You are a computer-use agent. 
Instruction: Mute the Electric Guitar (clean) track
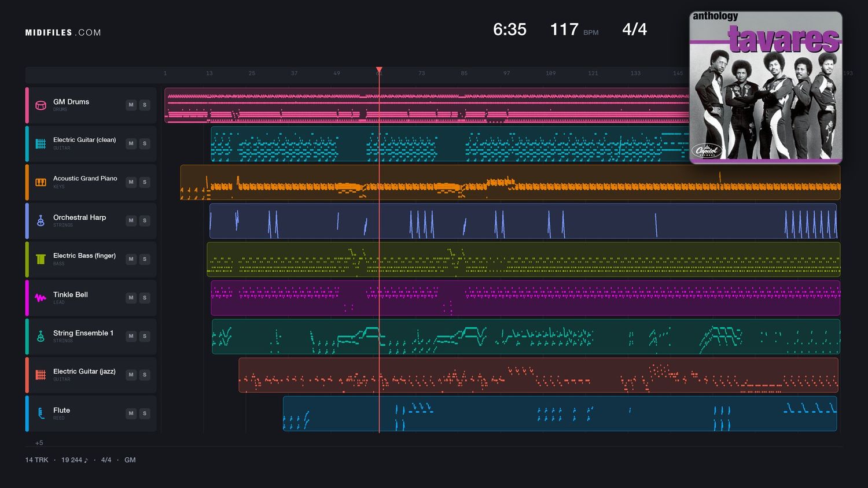[x=131, y=143]
